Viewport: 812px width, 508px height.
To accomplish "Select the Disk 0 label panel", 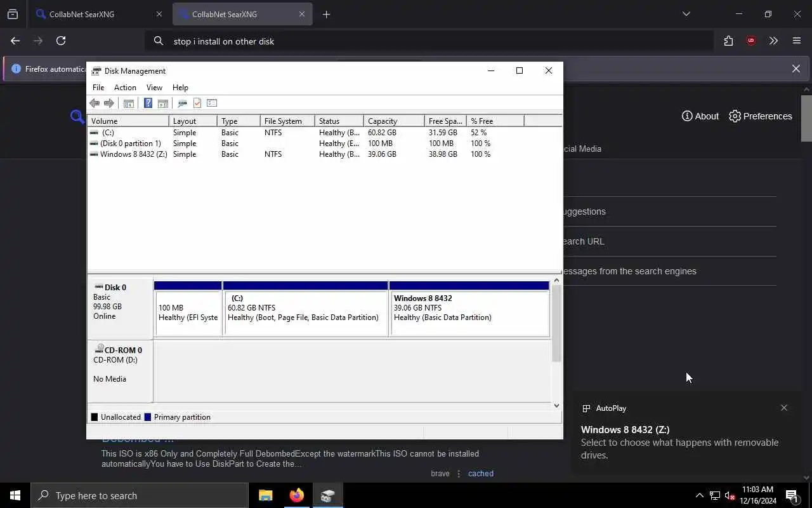I will point(120,309).
